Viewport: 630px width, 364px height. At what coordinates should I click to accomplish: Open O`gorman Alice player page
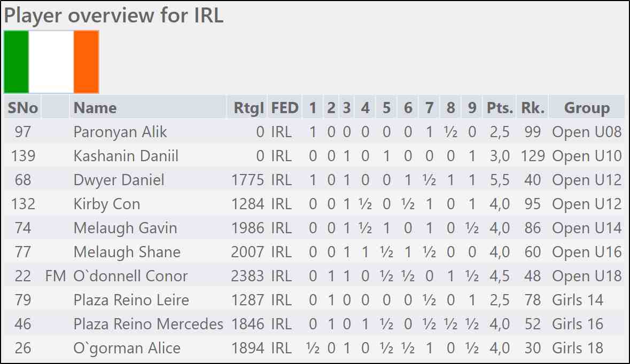[x=127, y=348]
